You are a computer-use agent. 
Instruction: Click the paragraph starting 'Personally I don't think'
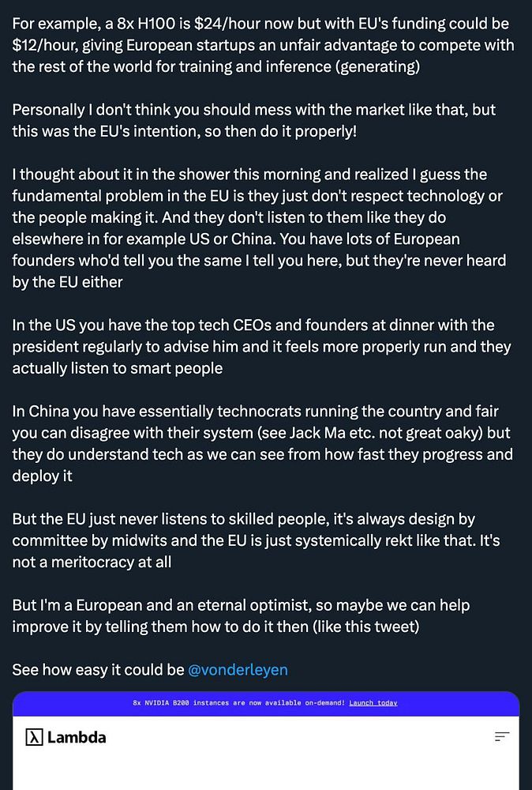pos(253,119)
